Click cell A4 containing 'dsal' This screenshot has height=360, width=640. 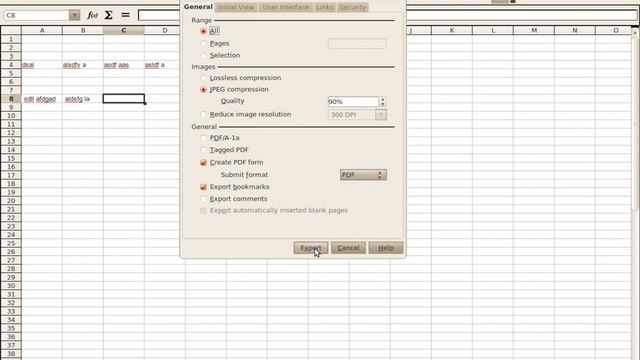(x=42, y=65)
